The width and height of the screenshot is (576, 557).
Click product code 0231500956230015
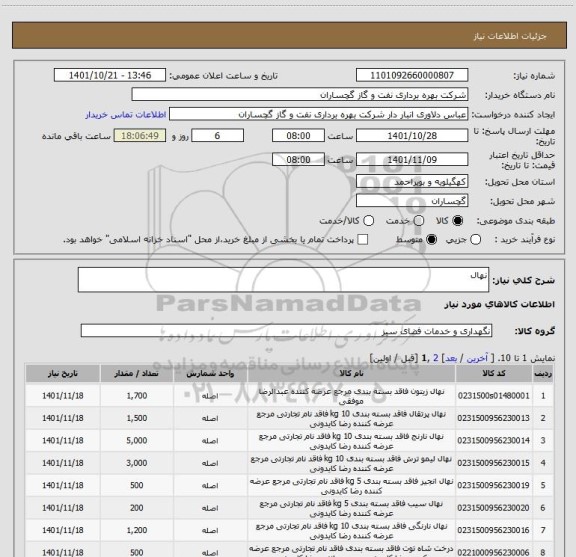(x=494, y=463)
